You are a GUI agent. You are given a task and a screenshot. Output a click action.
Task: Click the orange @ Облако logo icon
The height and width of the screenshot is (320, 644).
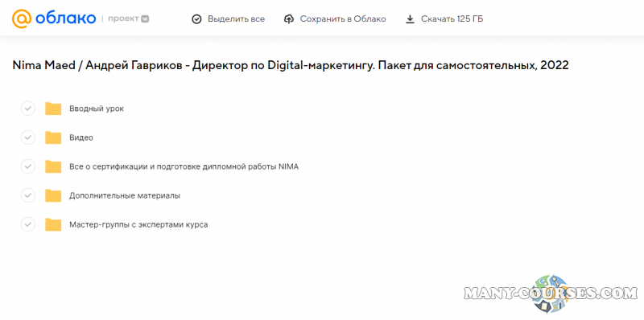pos(22,18)
